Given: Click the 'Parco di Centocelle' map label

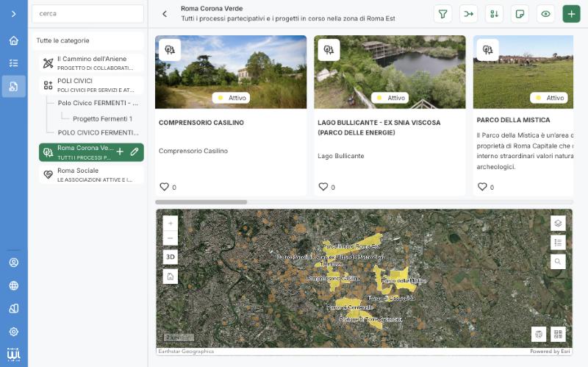Looking at the screenshot, I should 350,307.
